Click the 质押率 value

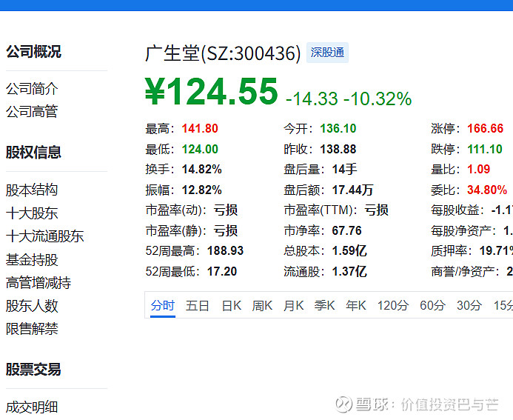pyautogui.click(x=496, y=251)
